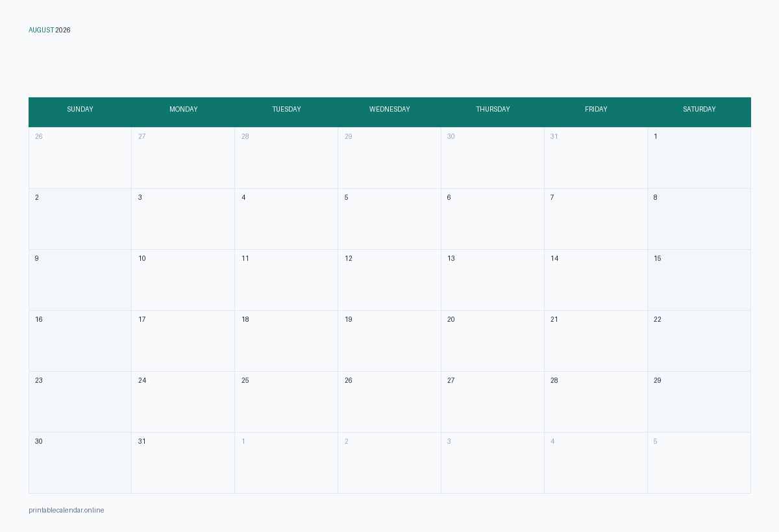The width and height of the screenshot is (779, 532).
Task: Choose Tuesday August 11
Action: (286, 280)
